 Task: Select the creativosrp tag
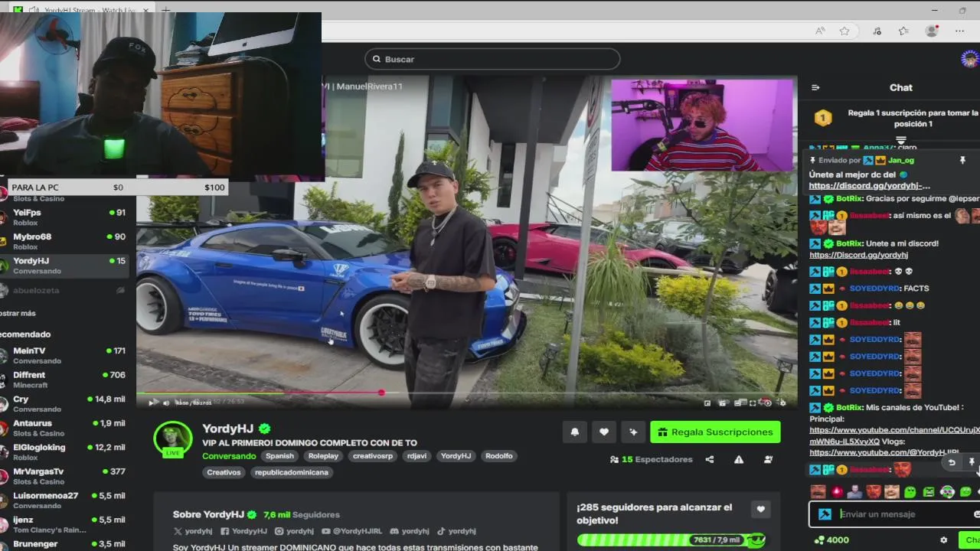point(373,456)
